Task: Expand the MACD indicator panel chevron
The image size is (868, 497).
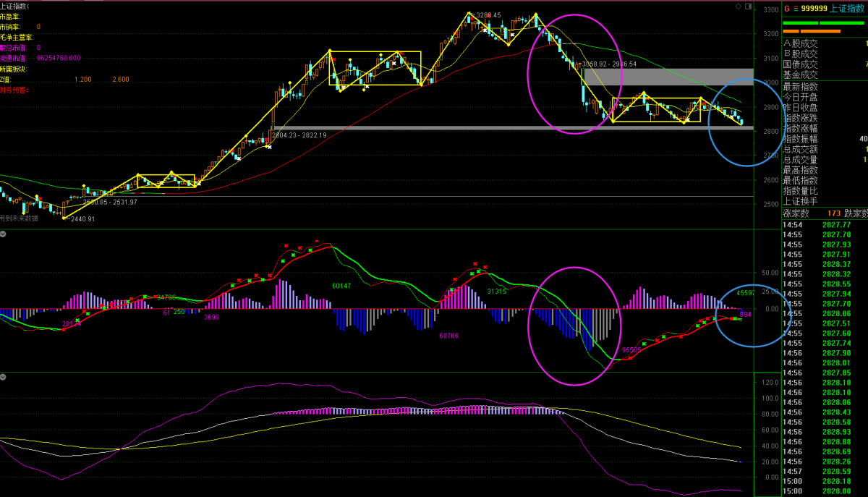Action: click(x=4, y=234)
